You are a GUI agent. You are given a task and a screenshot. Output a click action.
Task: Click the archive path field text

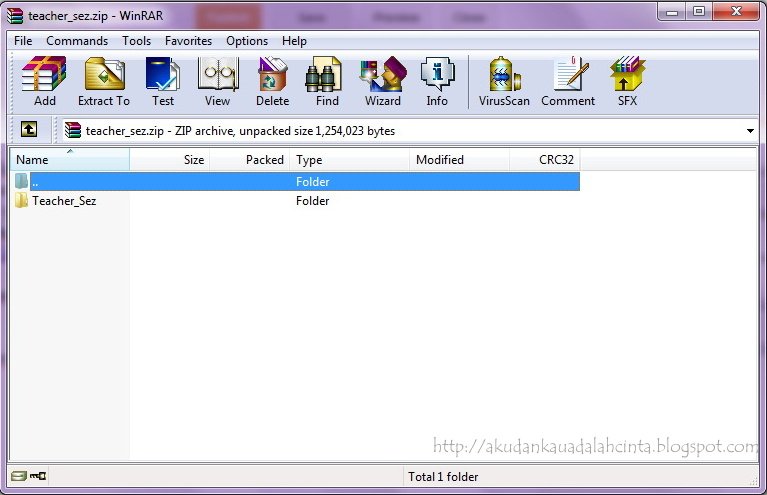pyautogui.click(x=240, y=131)
